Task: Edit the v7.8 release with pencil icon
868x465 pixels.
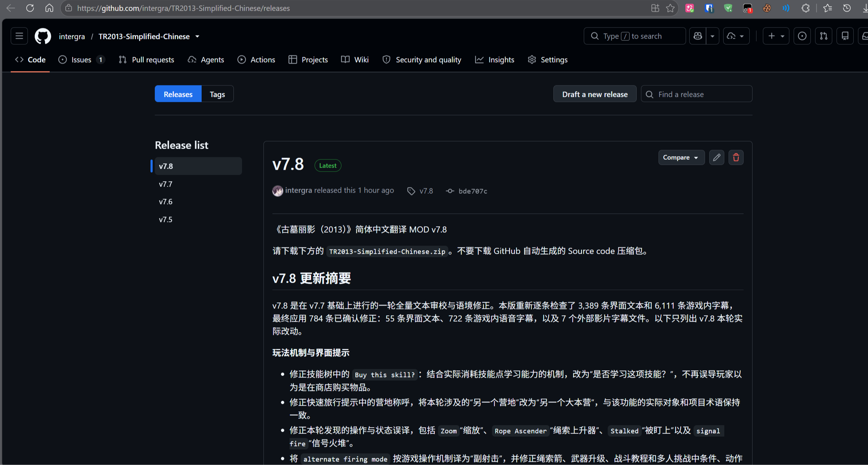Action: pos(716,157)
